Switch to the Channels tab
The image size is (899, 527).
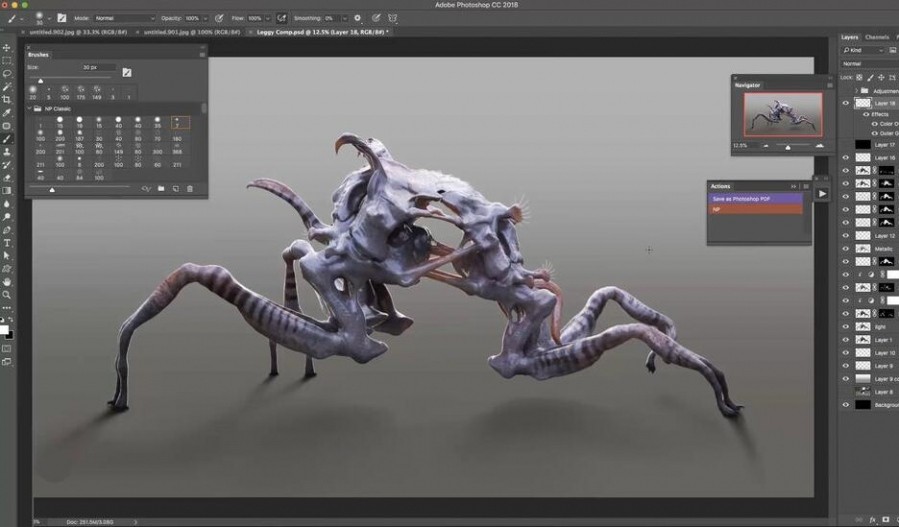click(877, 37)
